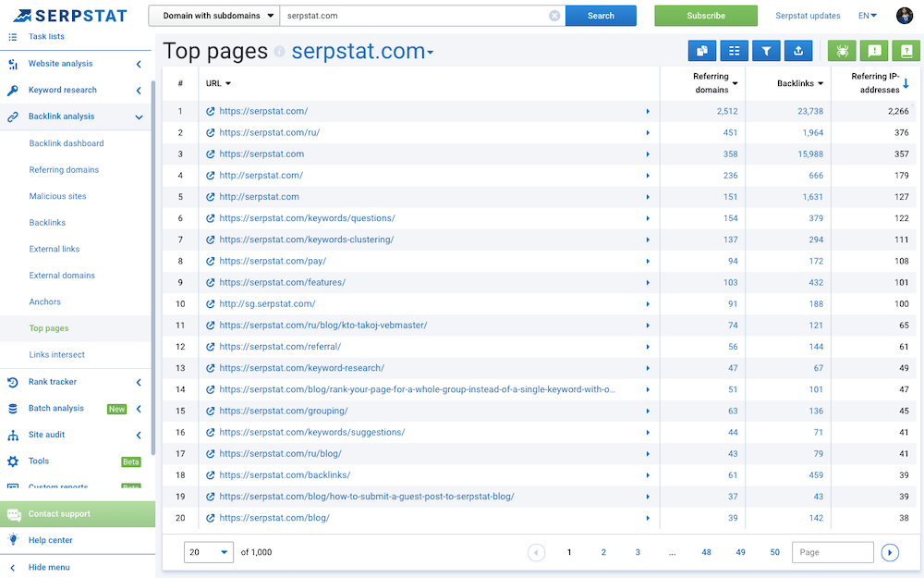
Task: Expand the Website analysis menu
Action: point(139,64)
